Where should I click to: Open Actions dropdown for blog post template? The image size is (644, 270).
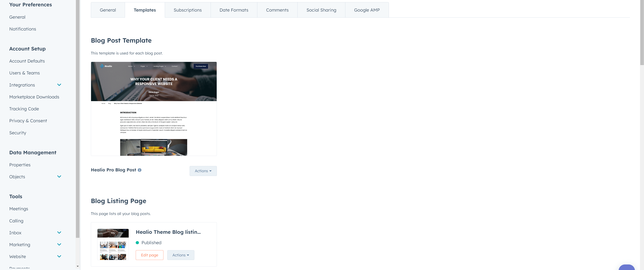pyautogui.click(x=203, y=171)
